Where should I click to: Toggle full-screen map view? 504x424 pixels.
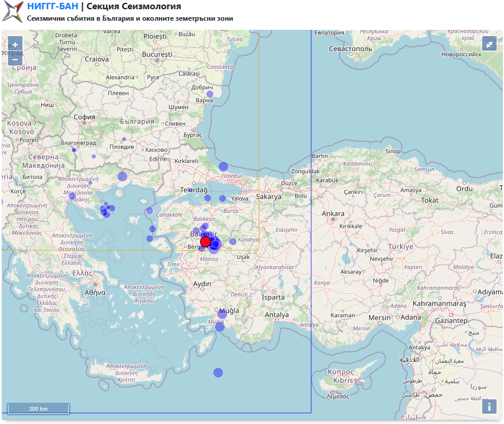489,44
